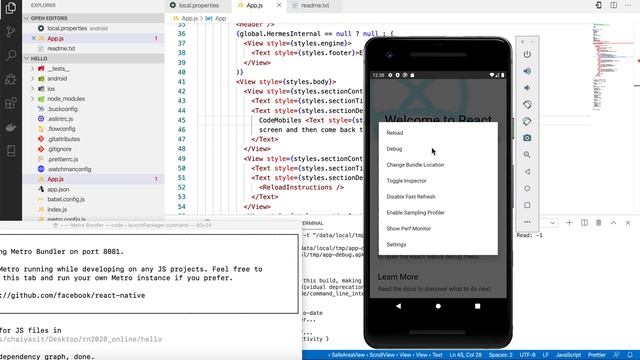This screenshot has width=640, height=360.
Task: Open the Extensions view in activity bar
Action: click(11, 103)
